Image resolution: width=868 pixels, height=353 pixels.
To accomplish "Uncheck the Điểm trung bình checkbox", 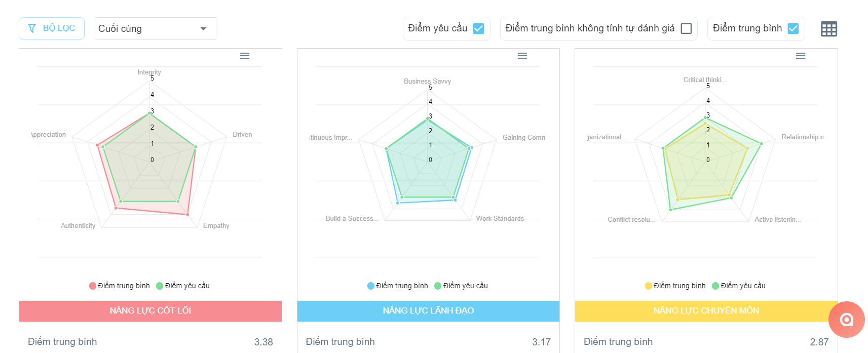I will 793,28.
